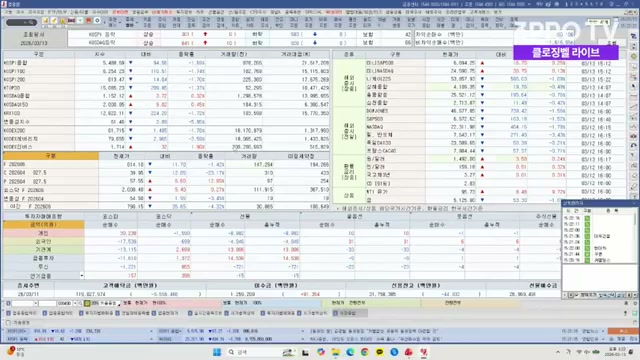This screenshot has width=640, height=360.
Task: Select the C 202604 827.5 option row
Action: click(x=166, y=173)
